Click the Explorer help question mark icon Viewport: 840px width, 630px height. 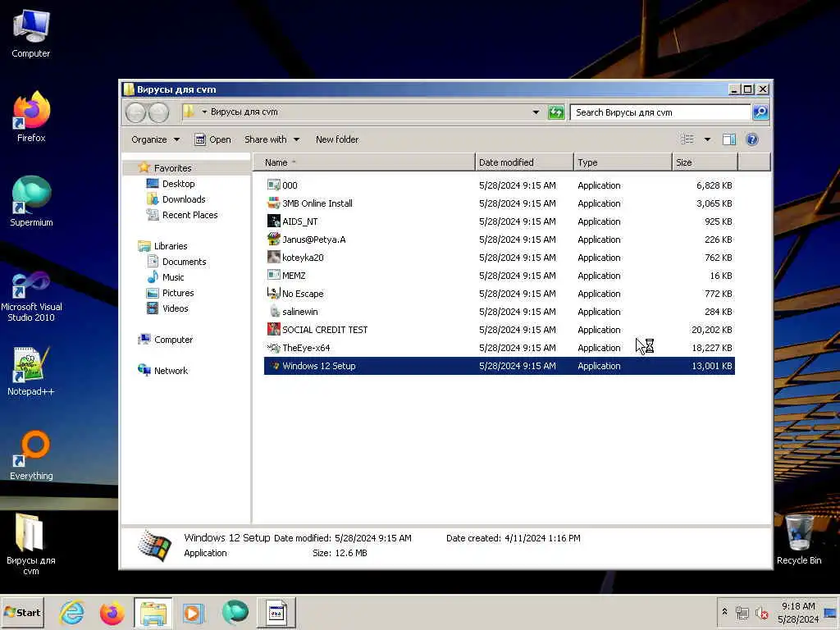click(752, 139)
